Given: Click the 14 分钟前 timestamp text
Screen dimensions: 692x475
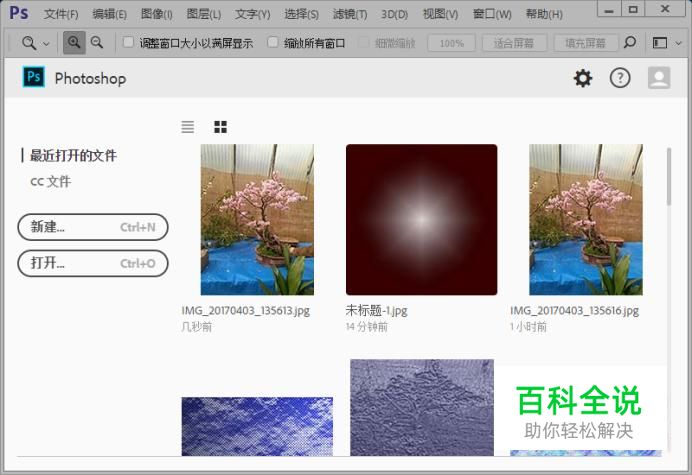Looking at the screenshot, I should tap(367, 327).
